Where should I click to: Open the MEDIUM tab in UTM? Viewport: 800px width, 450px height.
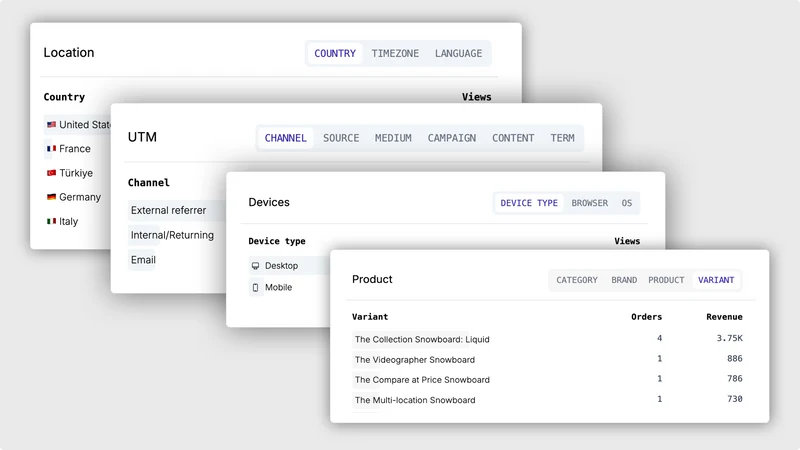[393, 138]
